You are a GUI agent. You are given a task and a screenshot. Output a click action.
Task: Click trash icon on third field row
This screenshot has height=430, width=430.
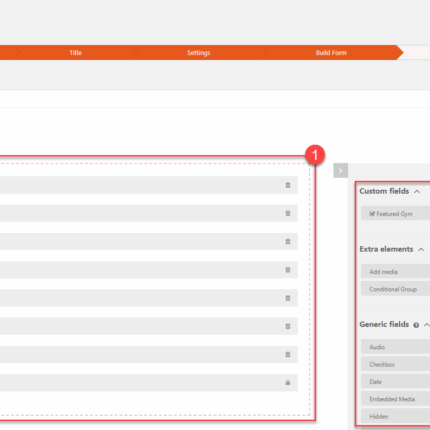tap(288, 242)
